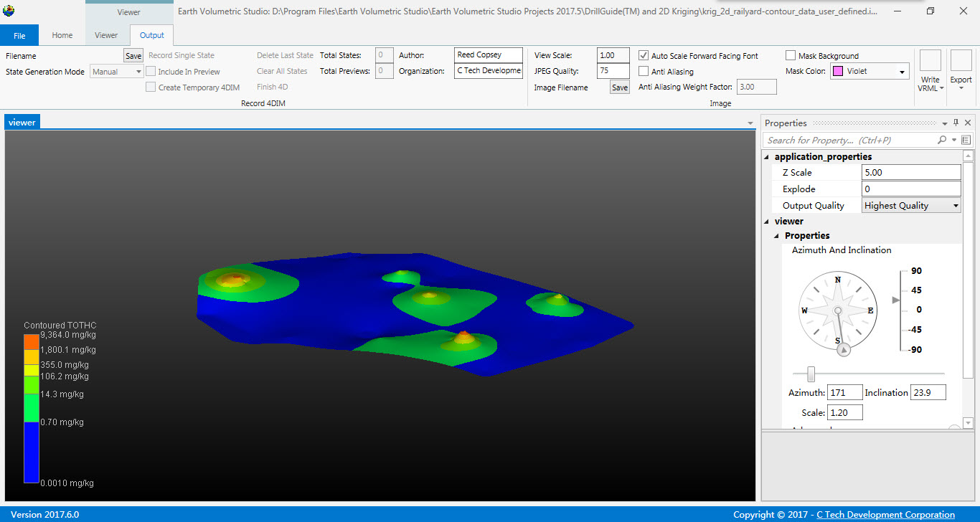980x522 pixels.
Task: Click the Explode input field
Action: point(911,189)
